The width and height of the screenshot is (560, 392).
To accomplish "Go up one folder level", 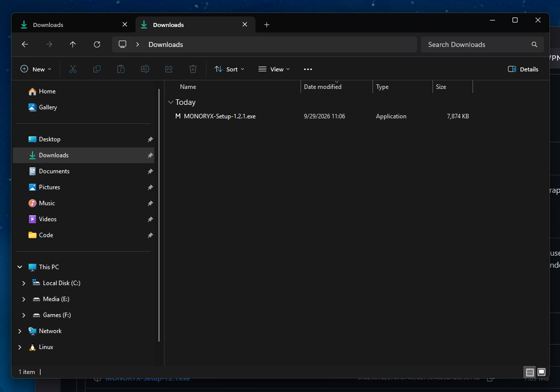I will tap(73, 44).
